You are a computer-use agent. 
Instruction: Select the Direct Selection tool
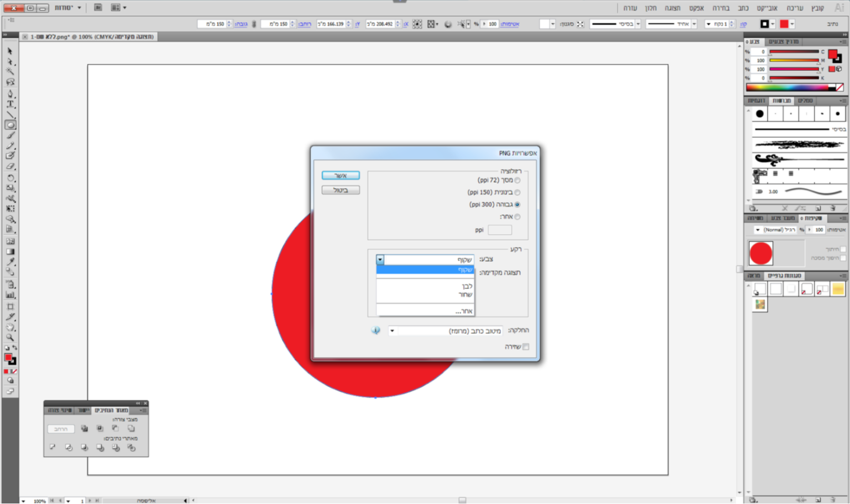click(10, 62)
